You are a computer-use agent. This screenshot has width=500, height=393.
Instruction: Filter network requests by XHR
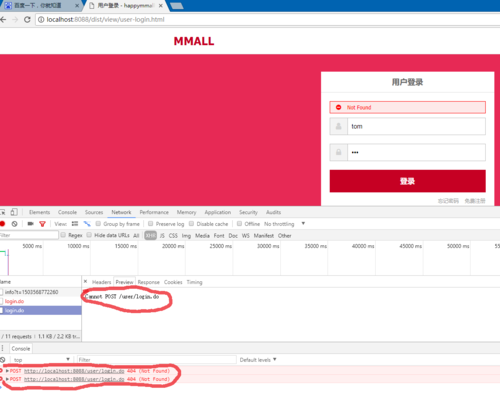coord(150,235)
